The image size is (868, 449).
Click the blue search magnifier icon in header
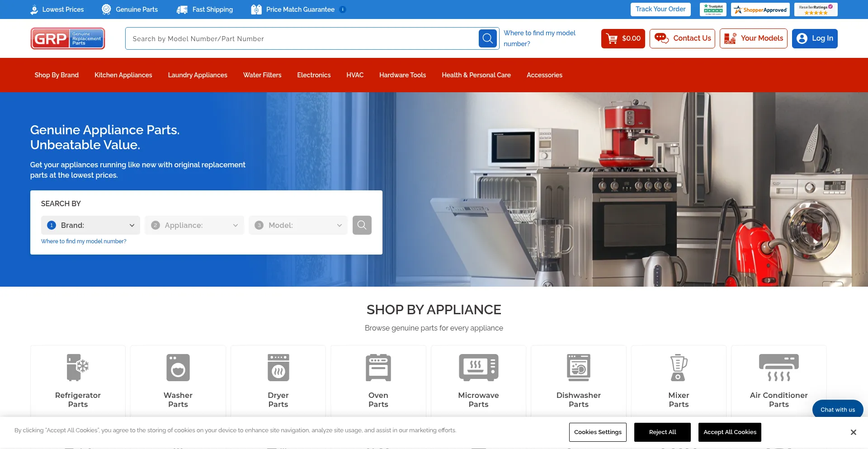pyautogui.click(x=488, y=38)
